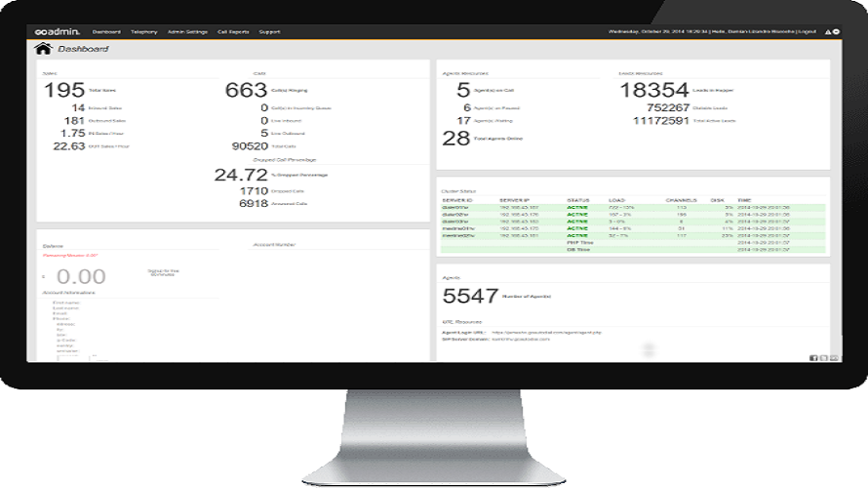This screenshot has height=488, width=868.
Task: Open the Dashboard menu in the navbar
Action: [106, 32]
